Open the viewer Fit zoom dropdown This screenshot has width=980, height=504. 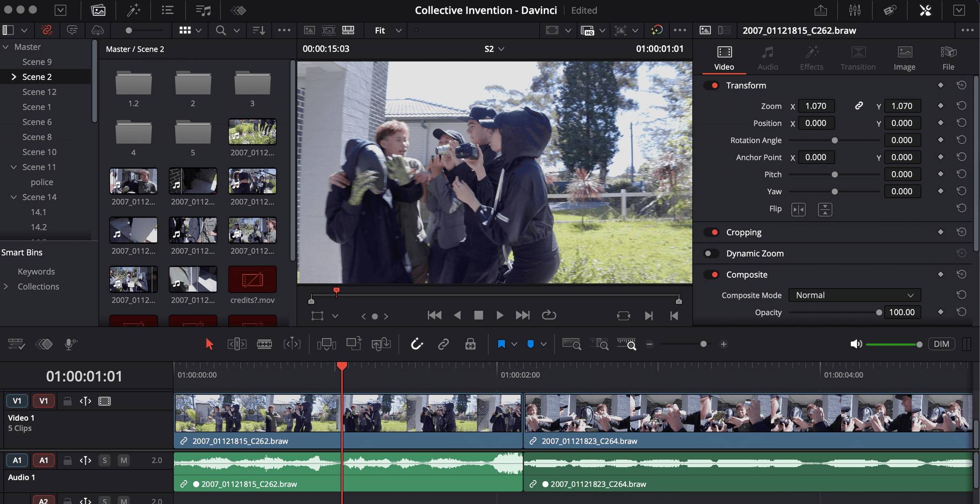[388, 31]
